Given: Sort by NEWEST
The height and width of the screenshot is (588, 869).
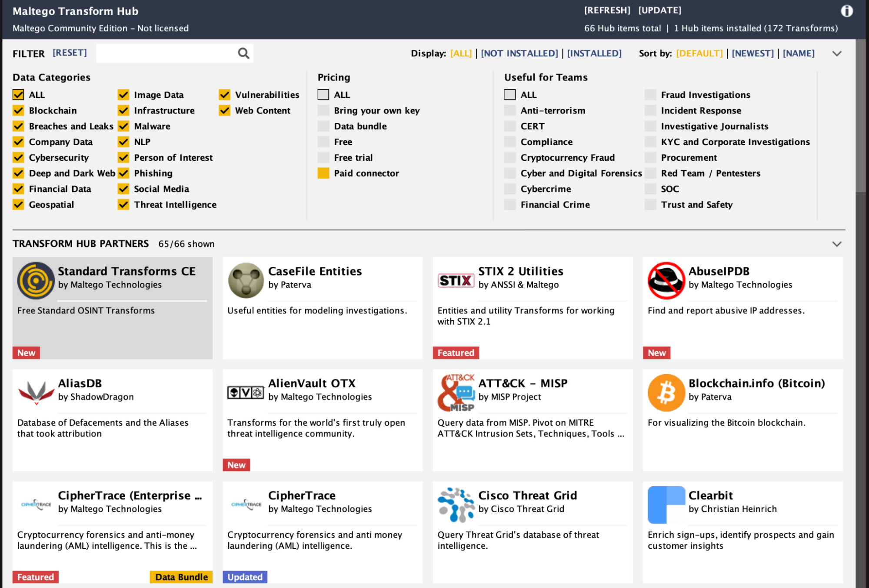Looking at the screenshot, I should click(752, 53).
